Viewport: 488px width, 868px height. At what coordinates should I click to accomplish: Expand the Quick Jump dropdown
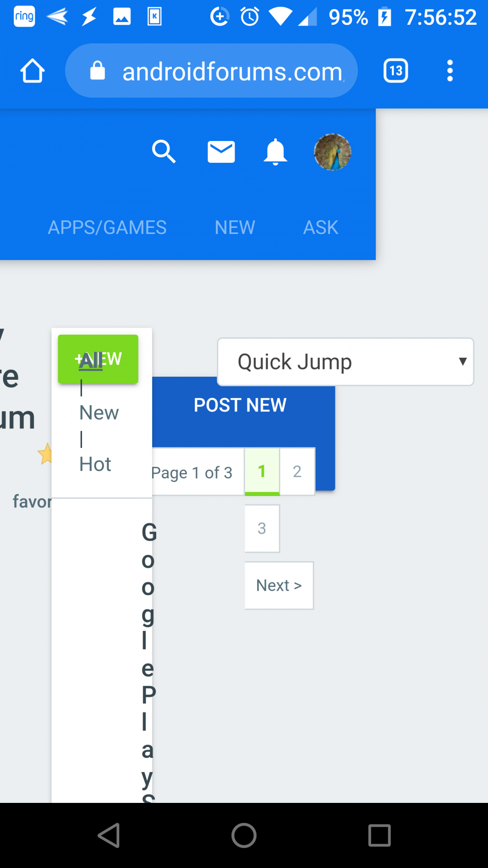coord(345,362)
